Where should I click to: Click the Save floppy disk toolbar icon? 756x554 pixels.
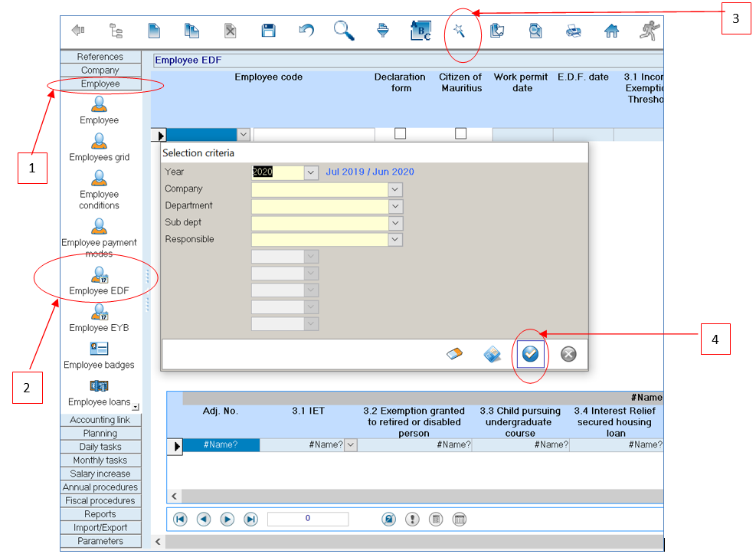(268, 31)
